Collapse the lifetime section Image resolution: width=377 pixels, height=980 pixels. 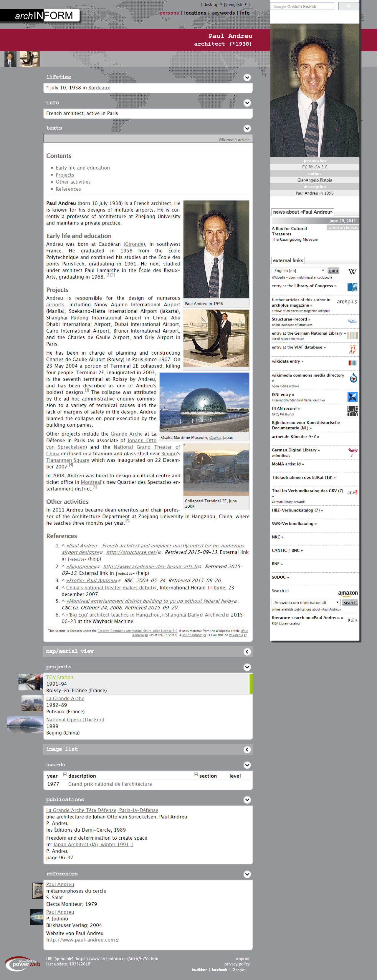point(247,77)
